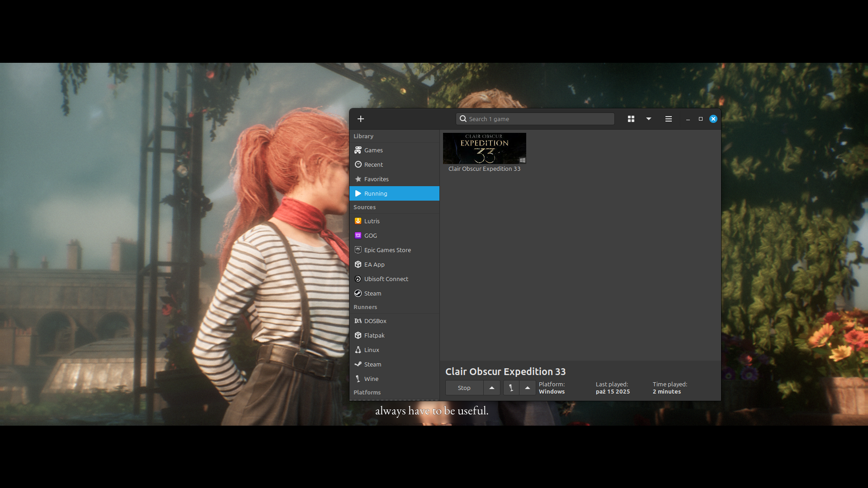
Task: Click into the Search 1 game field
Action: (x=538, y=119)
